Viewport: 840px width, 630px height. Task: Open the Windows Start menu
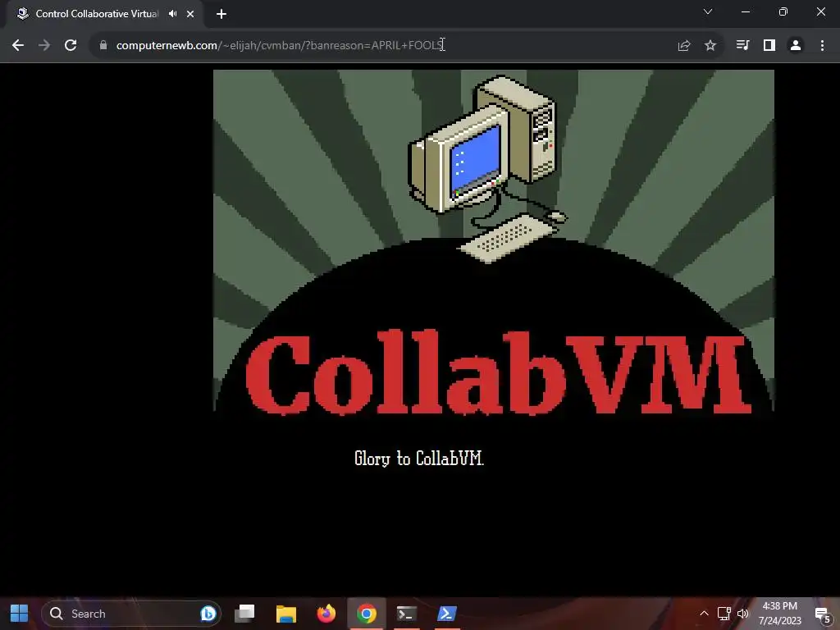(x=20, y=614)
